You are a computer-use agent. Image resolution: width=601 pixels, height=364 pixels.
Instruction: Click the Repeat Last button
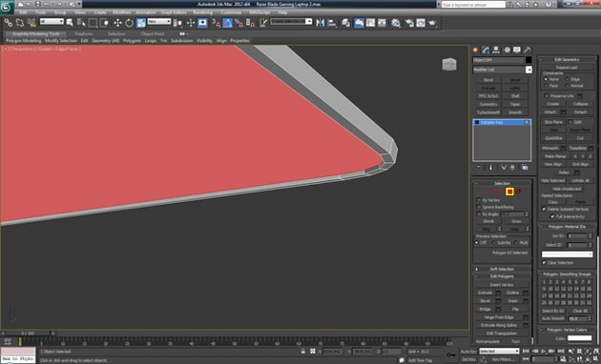tap(567, 68)
